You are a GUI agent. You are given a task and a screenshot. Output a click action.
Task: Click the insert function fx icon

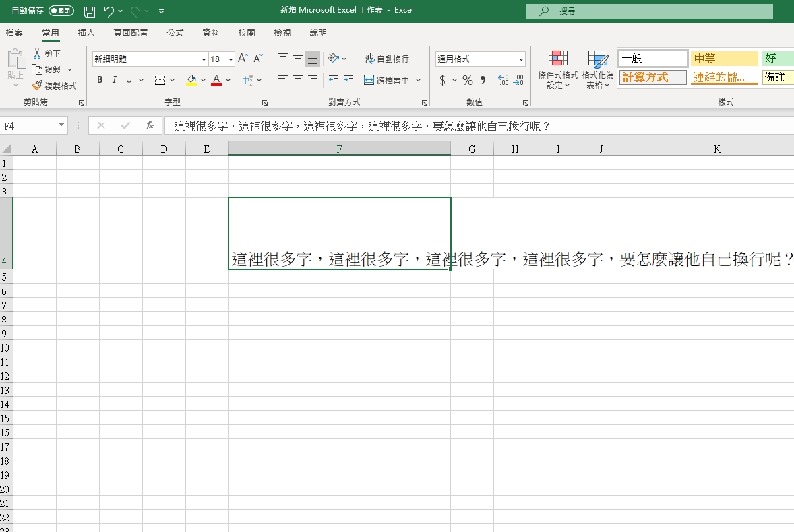150,125
